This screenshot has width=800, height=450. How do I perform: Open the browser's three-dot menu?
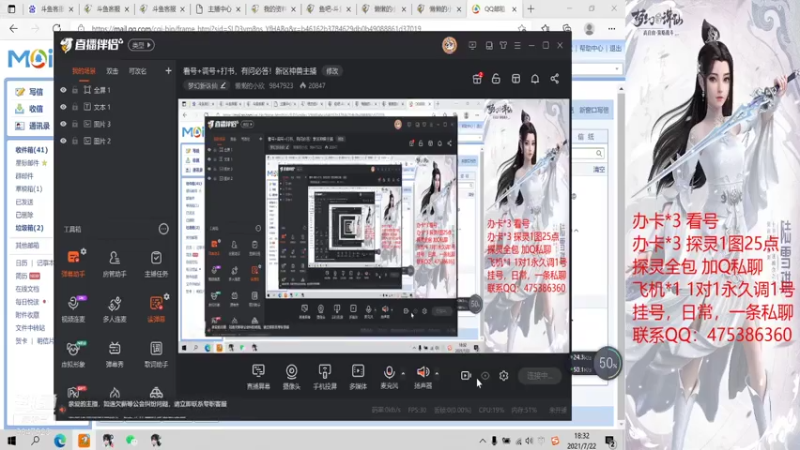click(x=611, y=29)
